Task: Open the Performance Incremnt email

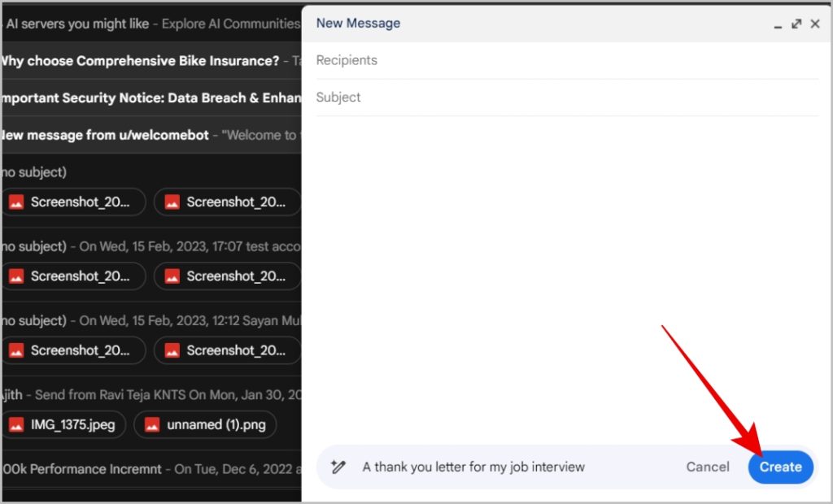Action: pos(151,469)
